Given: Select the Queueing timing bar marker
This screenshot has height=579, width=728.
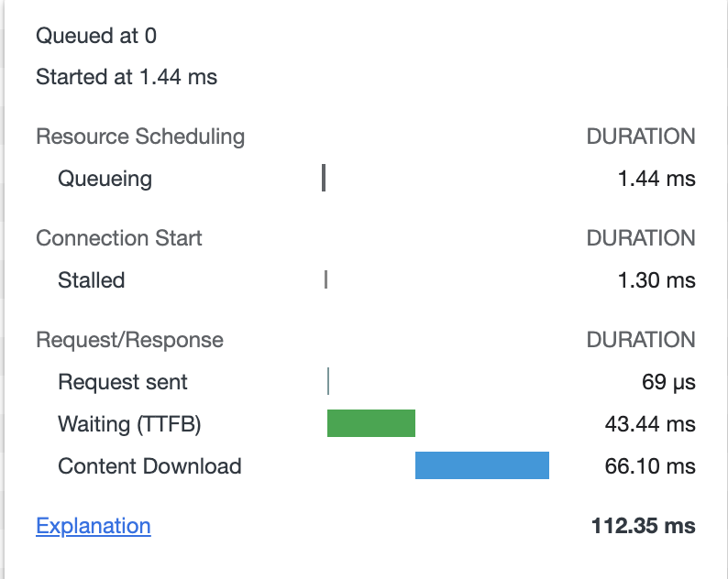Looking at the screenshot, I should pos(324,178).
